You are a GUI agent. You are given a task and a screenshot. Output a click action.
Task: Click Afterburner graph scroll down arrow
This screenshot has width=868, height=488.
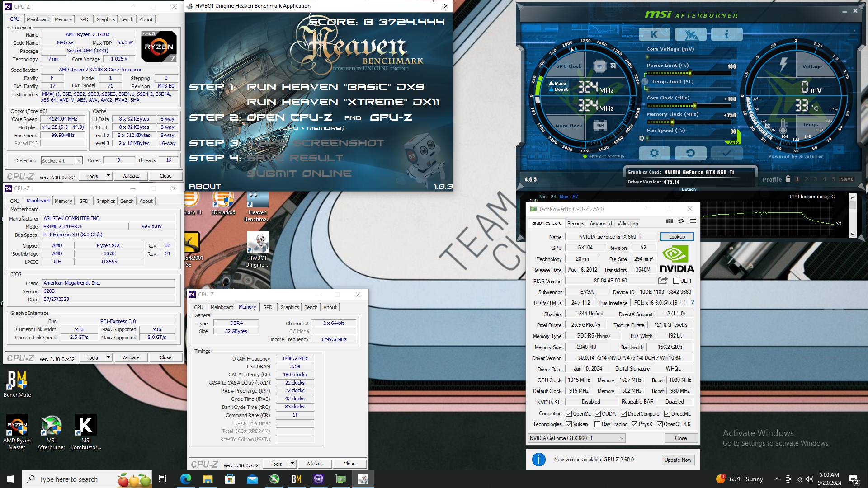tap(853, 235)
